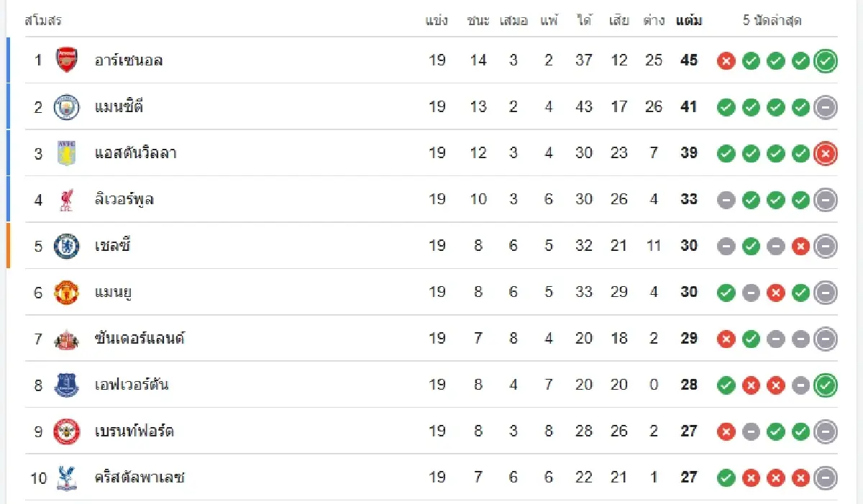
Task: Click the คริสตัลพาเลซ team name
Action: [140, 477]
